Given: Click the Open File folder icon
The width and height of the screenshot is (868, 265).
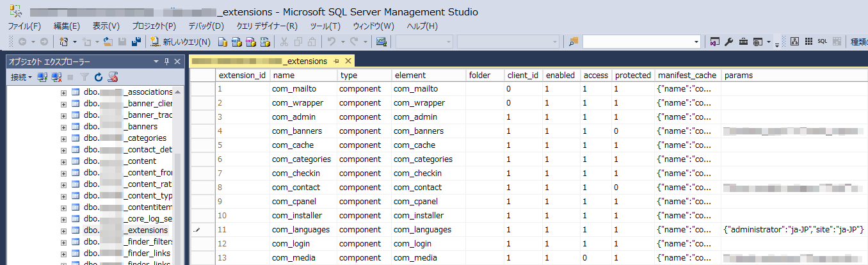Looking at the screenshot, I should [108, 42].
